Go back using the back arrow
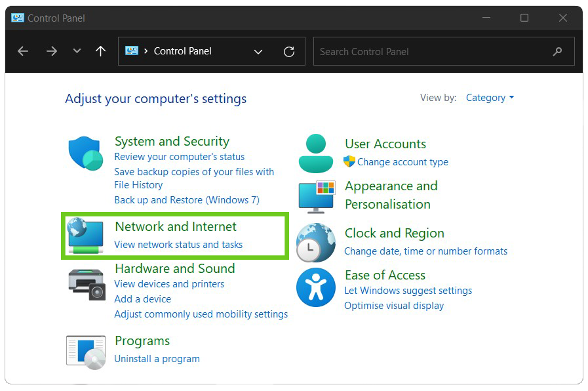 coord(23,51)
